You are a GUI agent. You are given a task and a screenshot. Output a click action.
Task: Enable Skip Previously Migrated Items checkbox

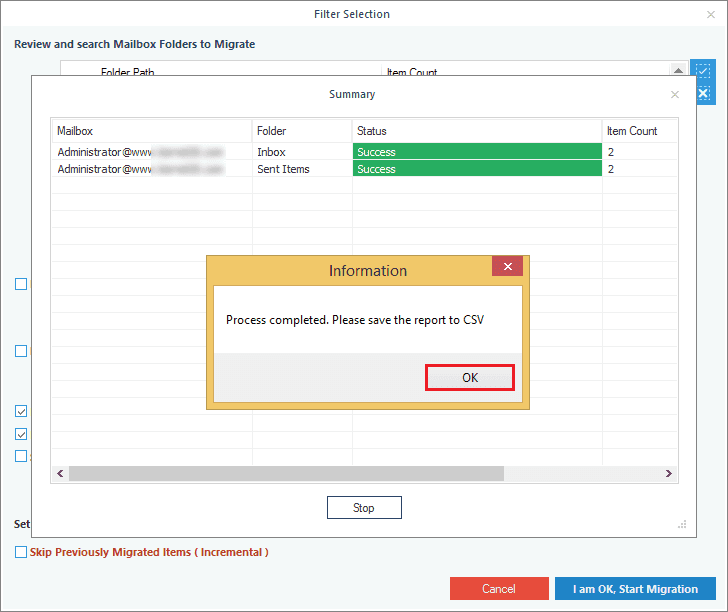point(21,552)
